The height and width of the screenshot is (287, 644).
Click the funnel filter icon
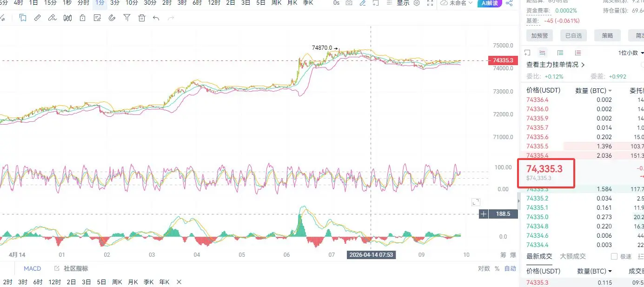click(127, 18)
